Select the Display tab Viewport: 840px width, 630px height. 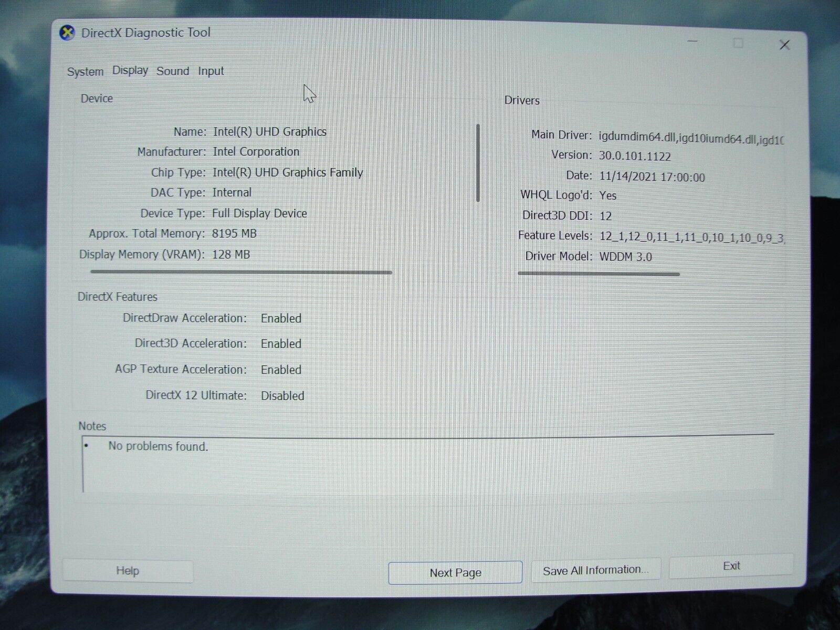pyautogui.click(x=130, y=70)
